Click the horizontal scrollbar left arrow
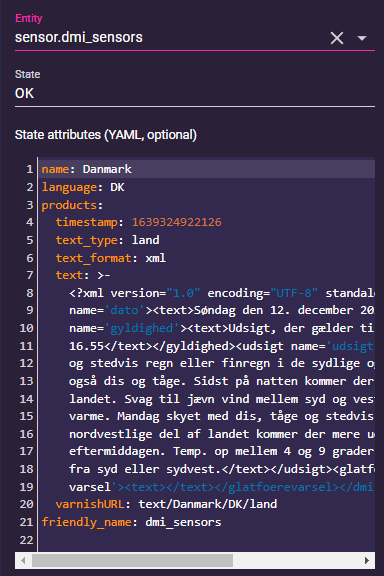The image size is (384, 576). (x=23, y=560)
